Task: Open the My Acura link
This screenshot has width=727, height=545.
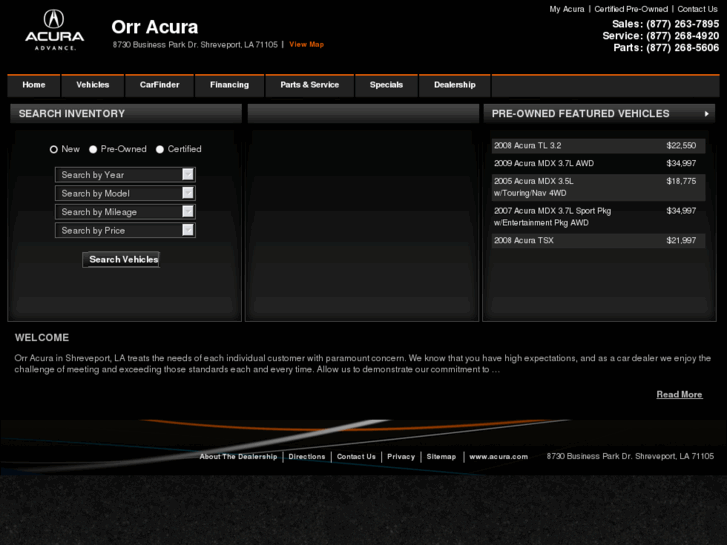Action: point(567,9)
